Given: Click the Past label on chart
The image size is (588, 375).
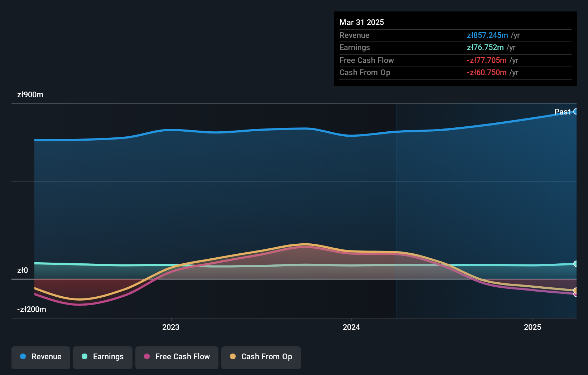Looking at the screenshot, I should (562, 112).
